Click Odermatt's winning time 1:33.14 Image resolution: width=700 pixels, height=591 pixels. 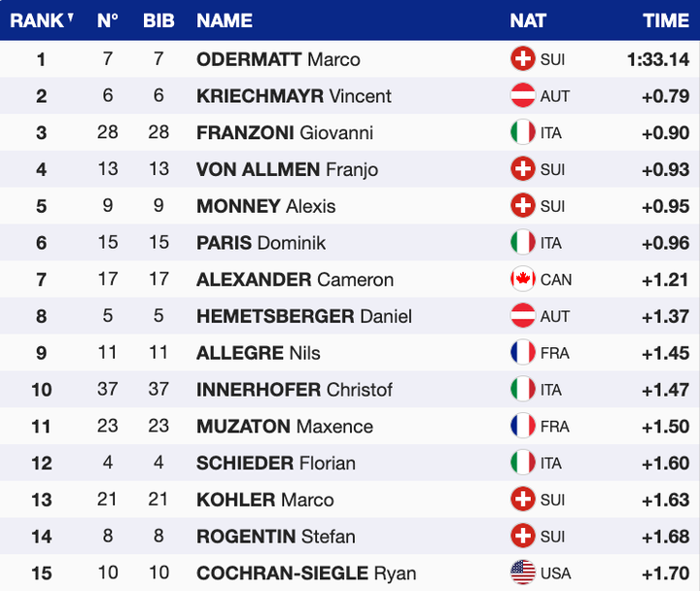[657, 59]
